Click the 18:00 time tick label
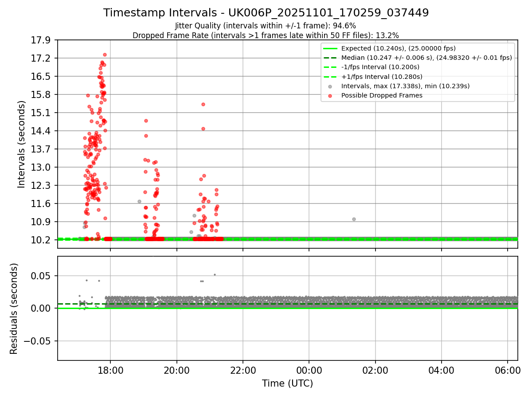This screenshot has width=532, height=399. pos(110,370)
